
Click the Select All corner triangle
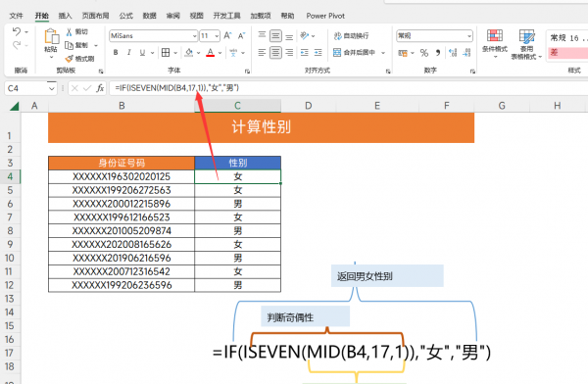click(14, 106)
